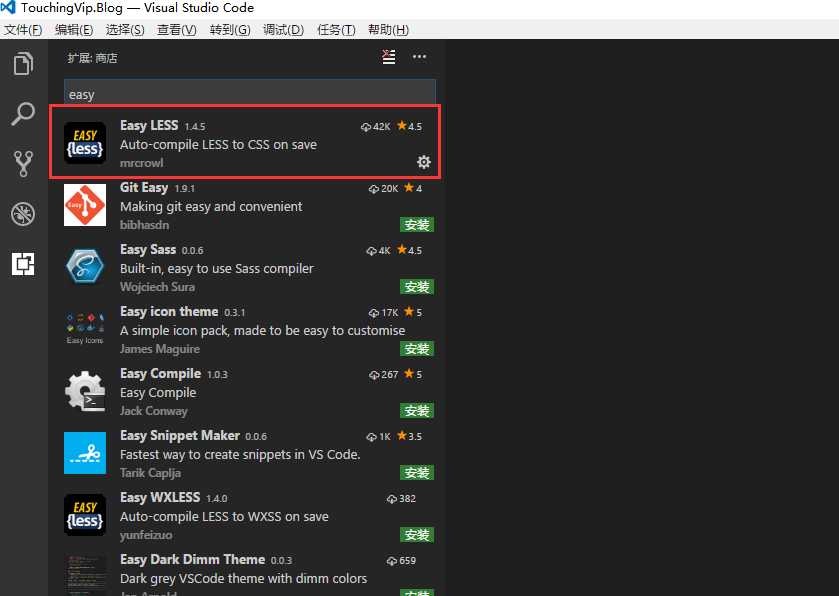This screenshot has width=839, height=596.
Task: Select the Easy LESS extension title
Action: (x=149, y=125)
